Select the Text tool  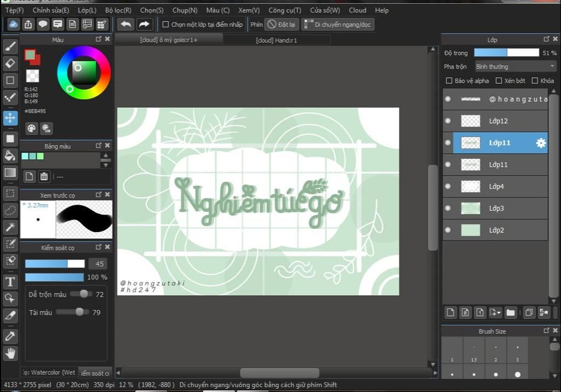pyautogui.click(x=10, y=282)
